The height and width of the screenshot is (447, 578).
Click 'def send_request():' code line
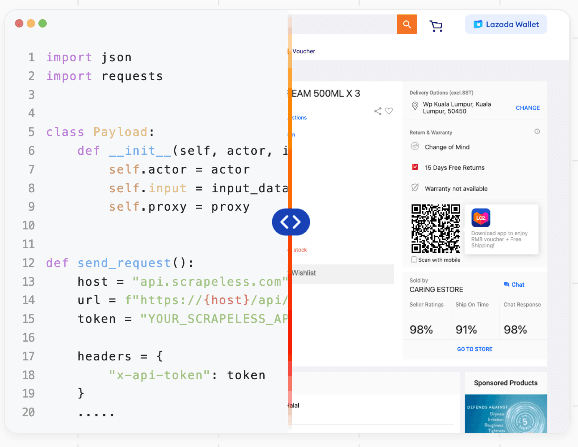(x=120, y=263)
